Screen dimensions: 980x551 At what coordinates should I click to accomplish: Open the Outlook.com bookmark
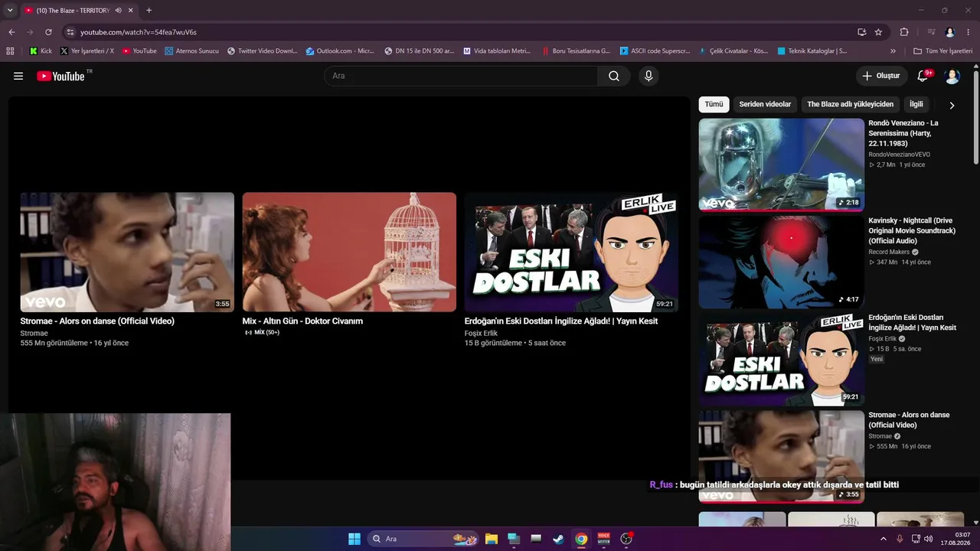coord(340,51)
